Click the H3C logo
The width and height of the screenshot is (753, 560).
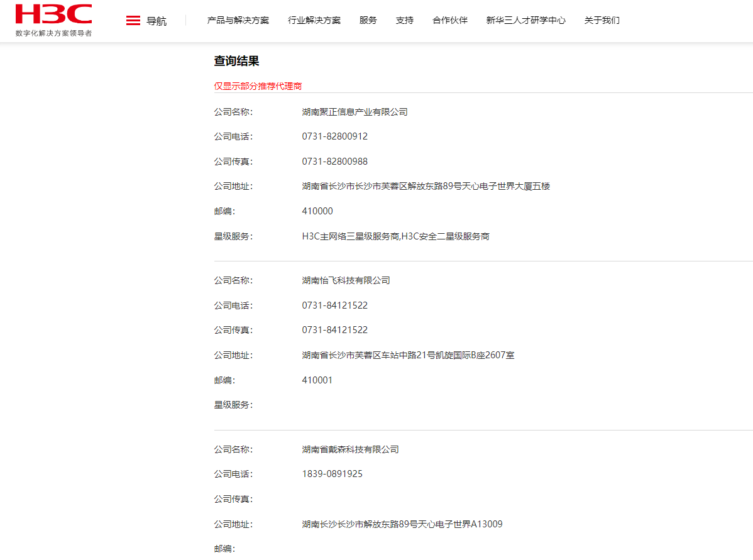(53, 14)
